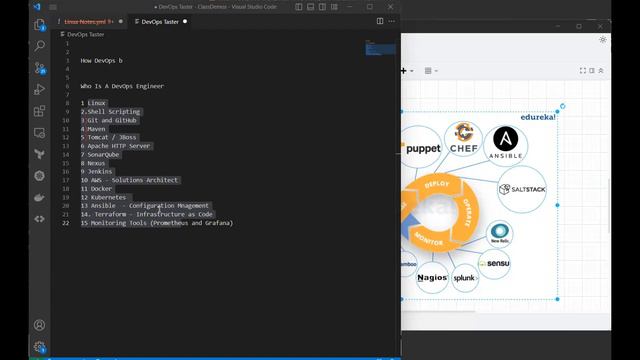The image size is (640, 360).
Task: Click the line '3 Git and GitHub'
Action: click(109, 120)
